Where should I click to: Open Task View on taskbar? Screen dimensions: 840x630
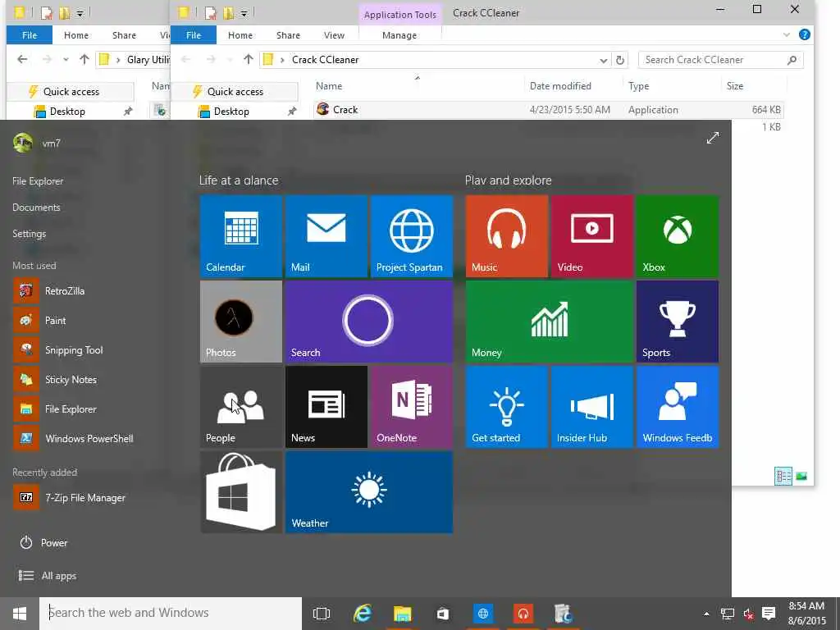[322, 614]
